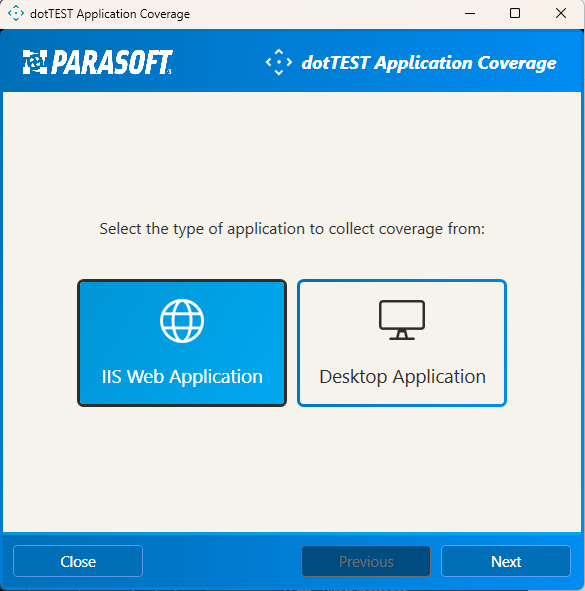
Task: Go to the Next wizard step
Action: [x=506, y=561]
